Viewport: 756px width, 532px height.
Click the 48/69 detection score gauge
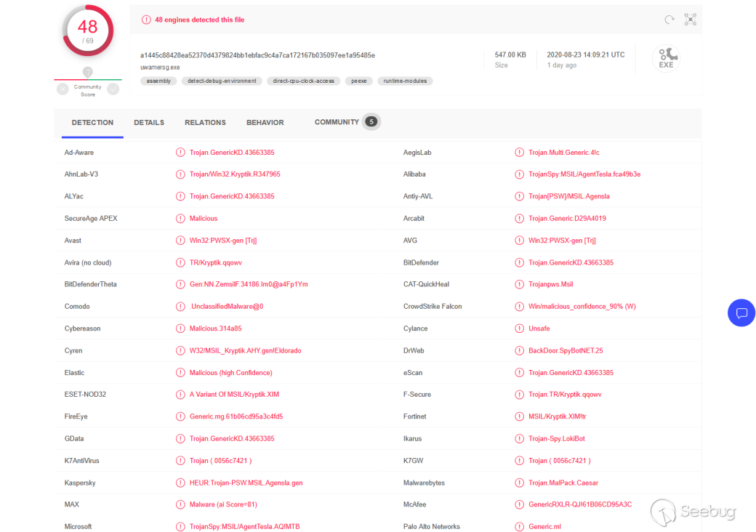point(88,31)
